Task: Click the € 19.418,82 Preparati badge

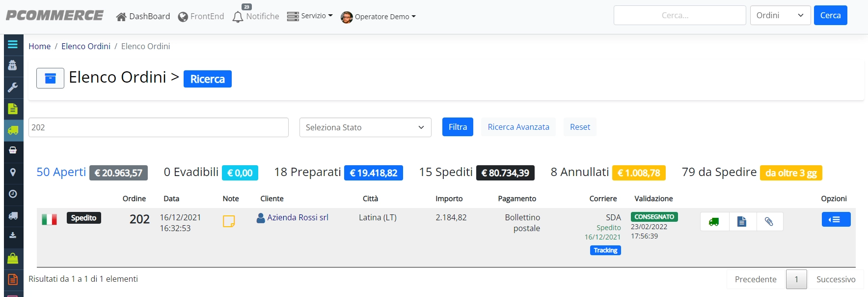Action: [374, 173]
